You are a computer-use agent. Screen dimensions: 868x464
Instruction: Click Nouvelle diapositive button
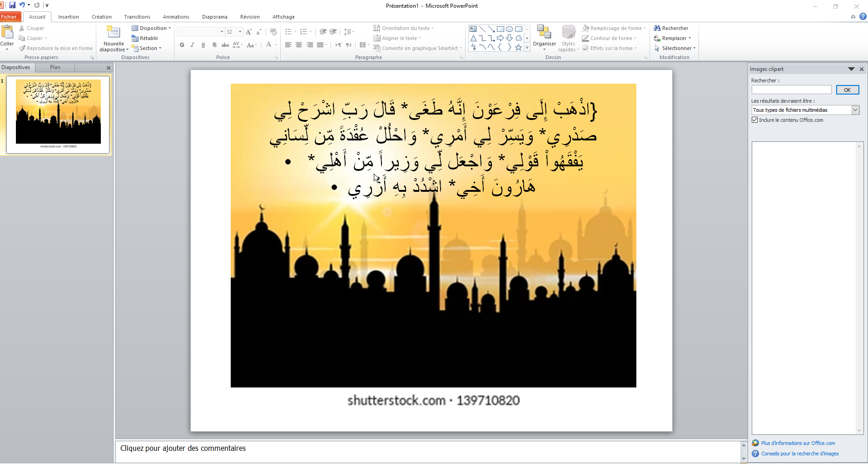(x=114, y=39)
